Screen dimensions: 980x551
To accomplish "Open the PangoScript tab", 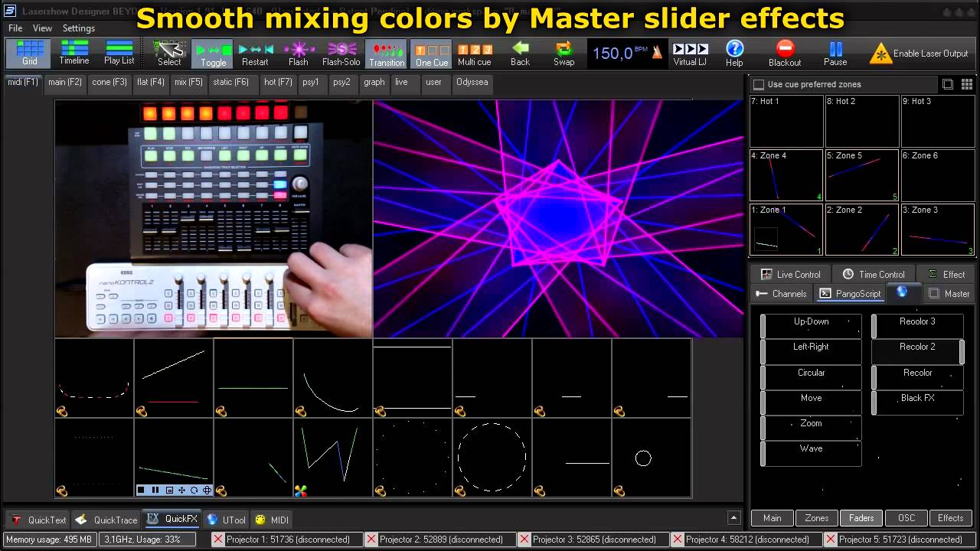I will 850,293.
